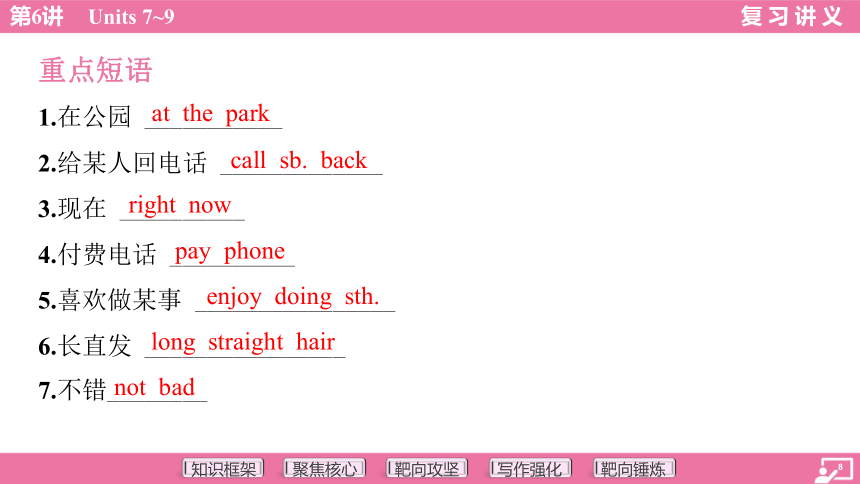Select the answer 'not bad'
Viewport: 860px width, 484px height.
tap(154, 387)
